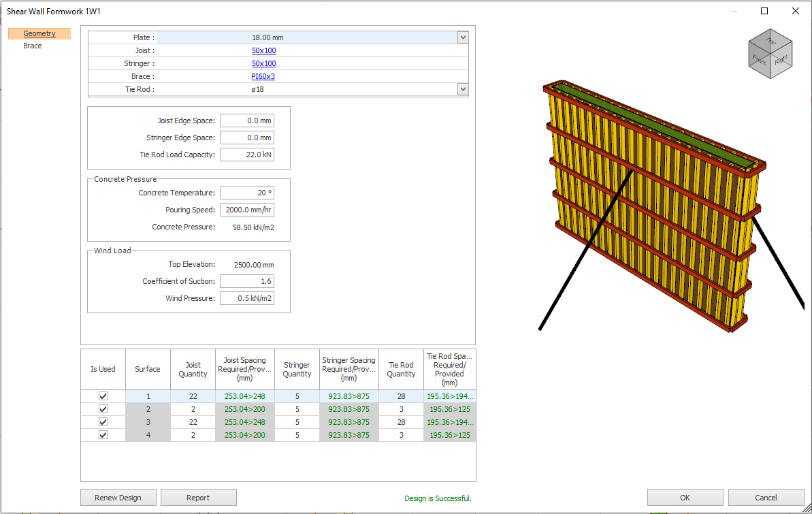Click the Top face of the view cube
The height and width of the screenshot is (514, 812).
point(771,41)
